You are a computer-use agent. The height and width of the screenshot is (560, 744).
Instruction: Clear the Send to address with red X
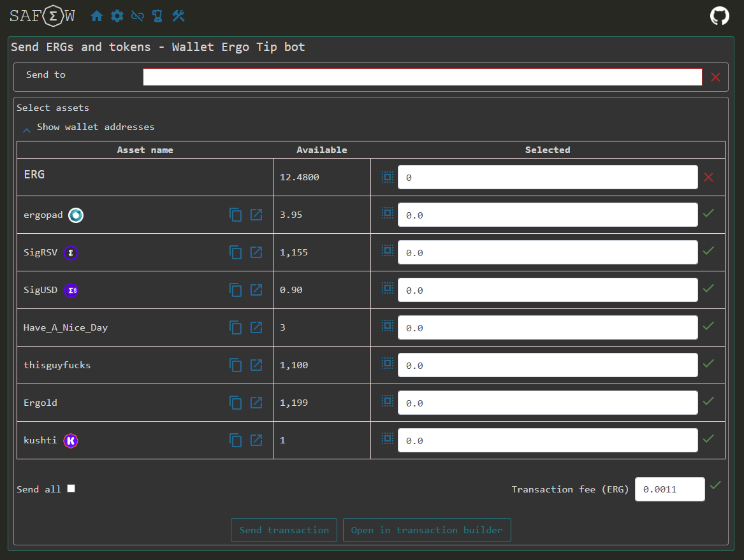tap(715, 77)
